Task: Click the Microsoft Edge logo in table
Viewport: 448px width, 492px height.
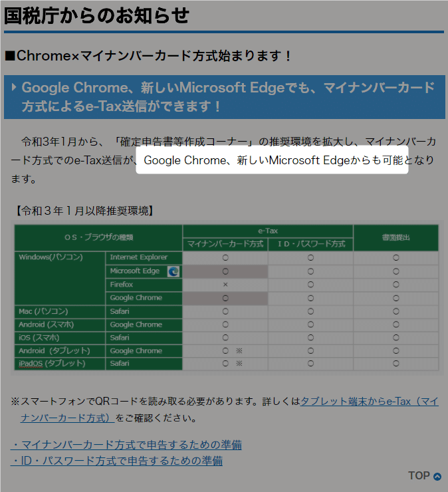Action: 173,271
